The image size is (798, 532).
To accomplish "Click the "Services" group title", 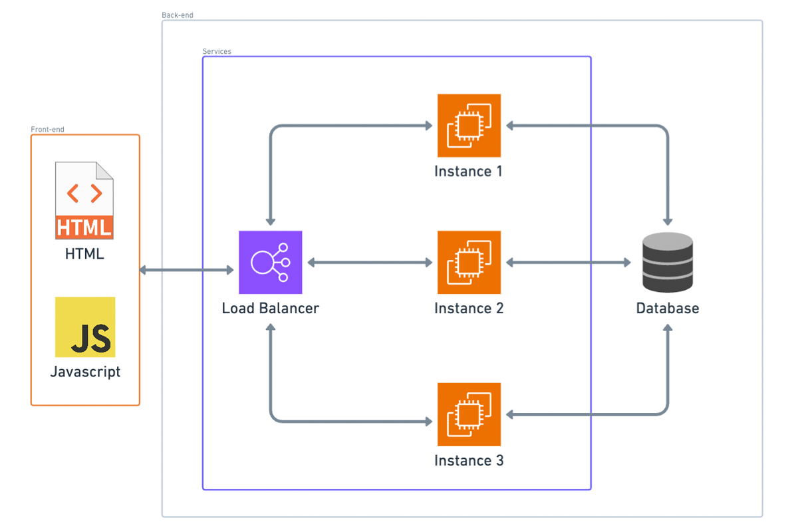I will (217, 51).
